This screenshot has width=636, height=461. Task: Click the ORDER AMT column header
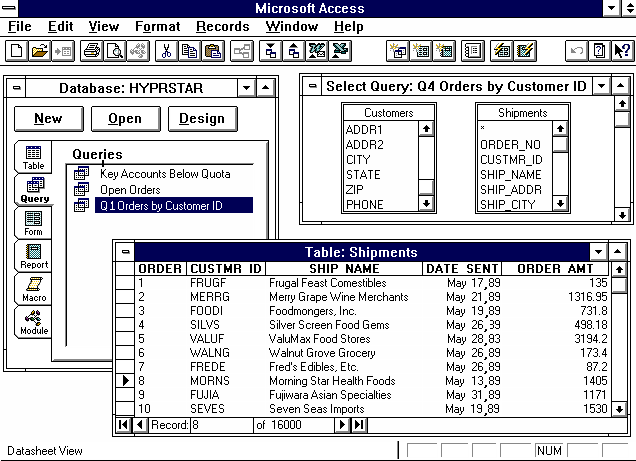coord(555,269)
